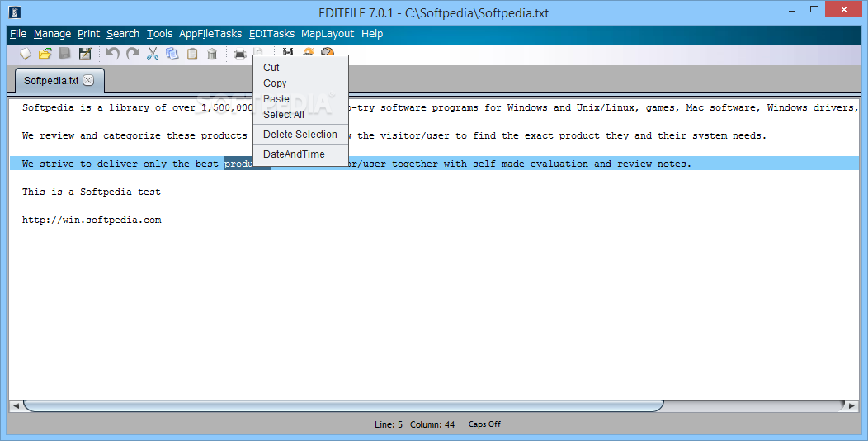Click the scrollbar right arrow
Screen dimensions: 868x441
(851, 406)
